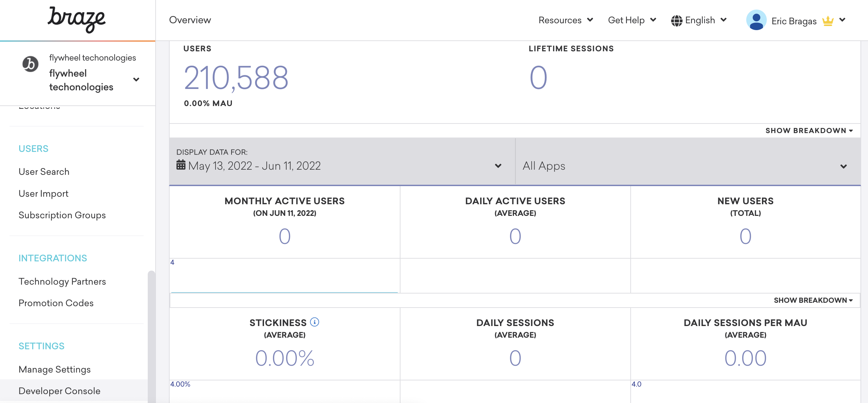Open the Resources dropdown menu
This screenshot has height=403, width=868.
pyautogui.click(x=566, y=20)
